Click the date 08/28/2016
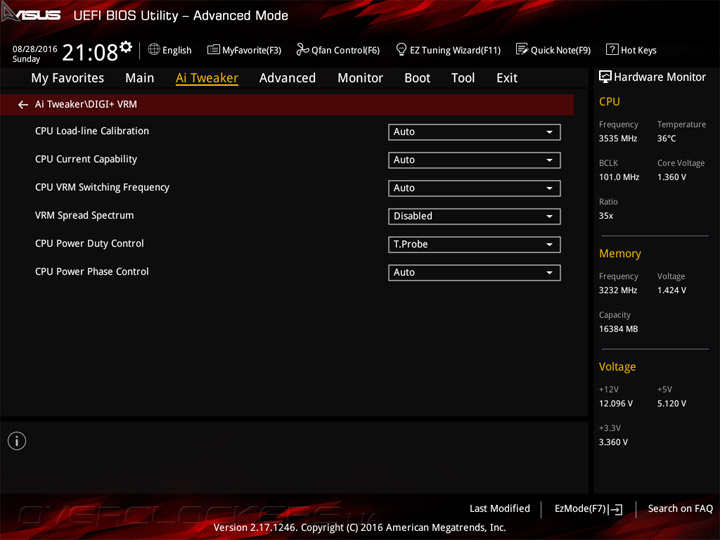Screen dimensions: 720x540 pos(35,49)
